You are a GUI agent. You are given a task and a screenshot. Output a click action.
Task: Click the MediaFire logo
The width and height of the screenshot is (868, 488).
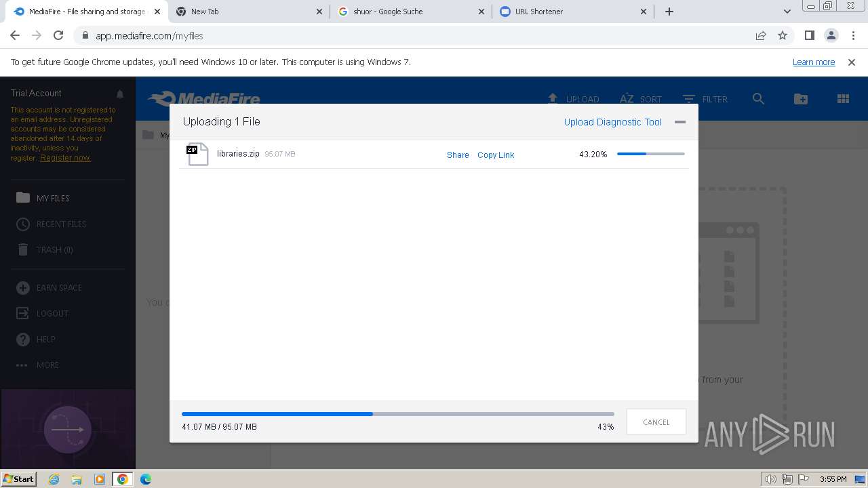(204, 99)
